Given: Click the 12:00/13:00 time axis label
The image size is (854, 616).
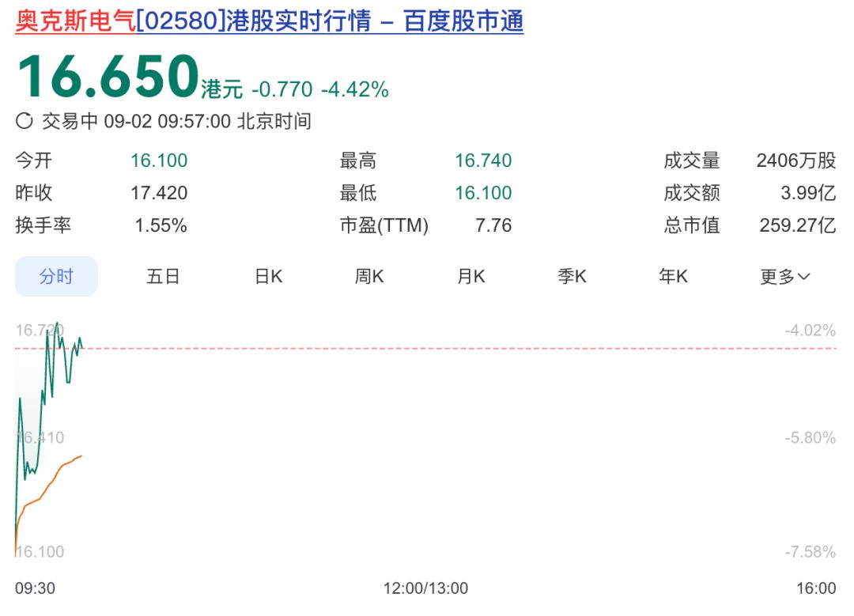Looking at the screenshot, I should tap(425, 588).
